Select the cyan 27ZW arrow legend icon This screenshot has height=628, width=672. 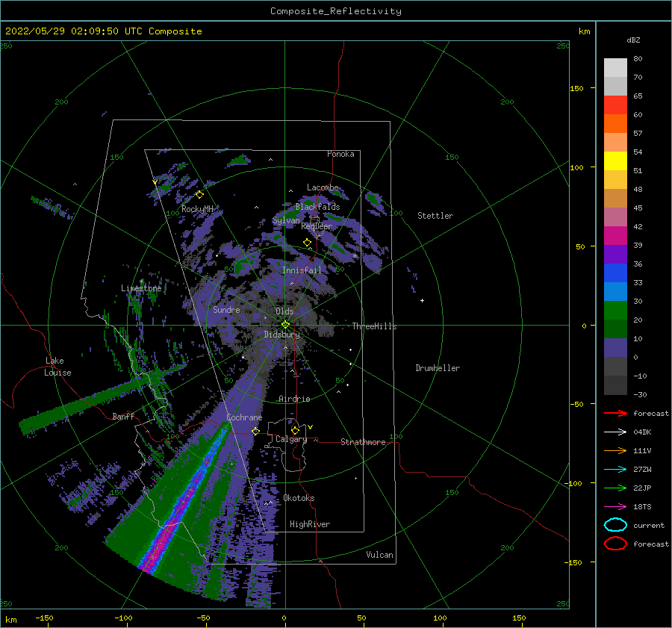pos(615,470)
